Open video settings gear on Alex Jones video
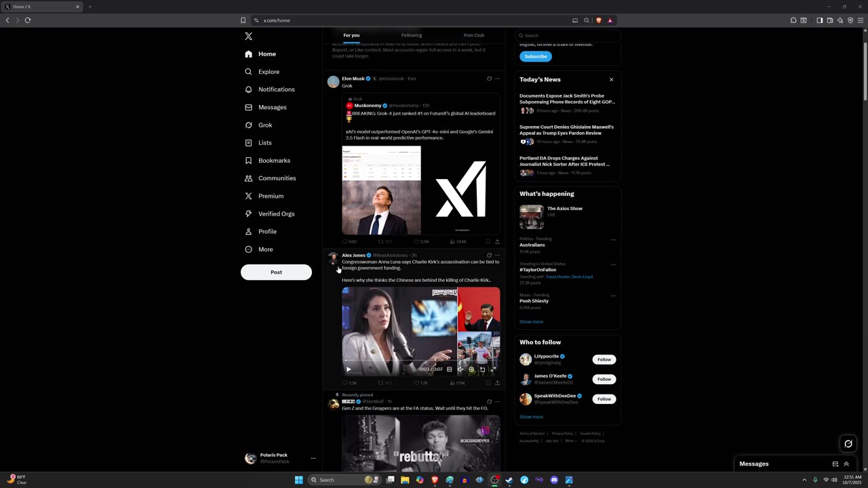 point(471,369)
